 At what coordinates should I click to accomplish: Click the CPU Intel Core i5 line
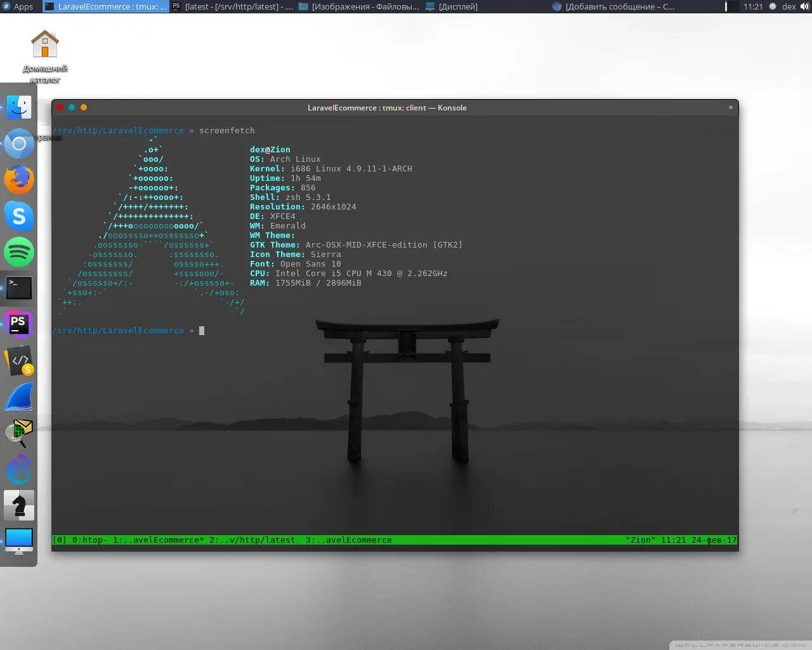[349, 274]
